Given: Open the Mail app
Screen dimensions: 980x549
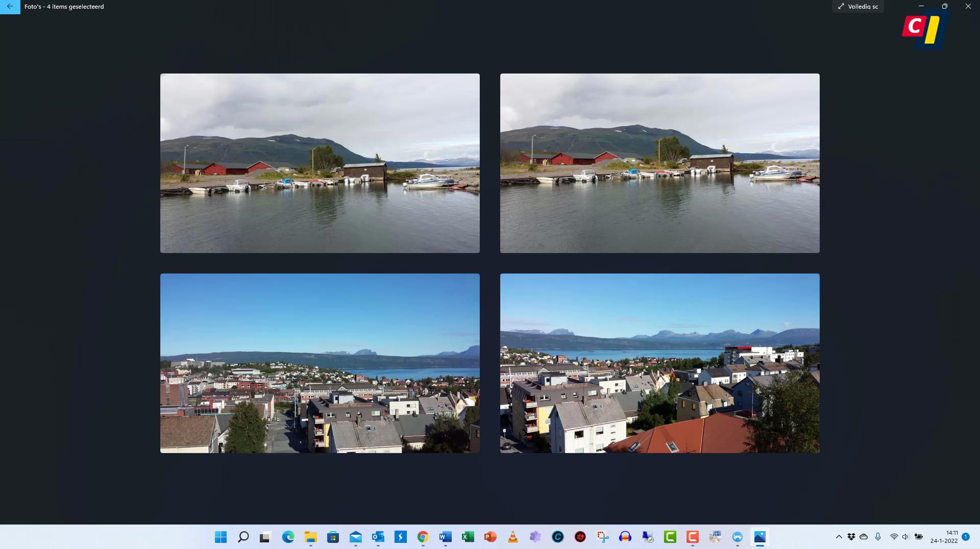Looking at the screenshot, I should point(355,537).
